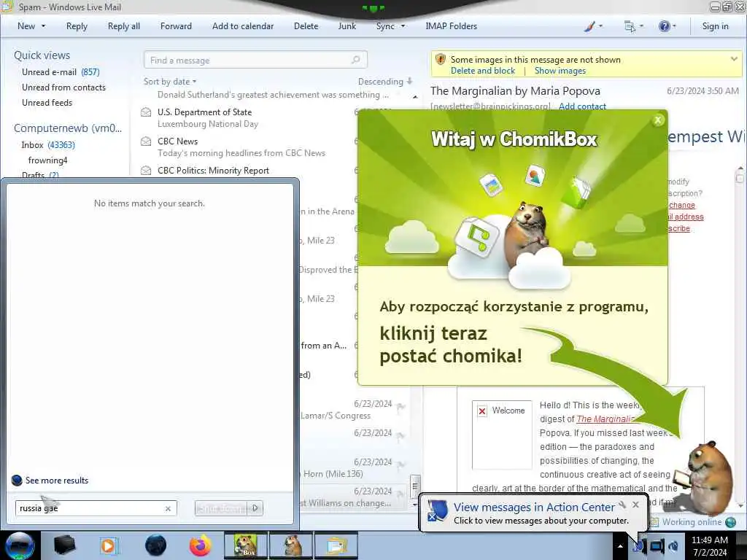Open the New message dropdown arrow

click(43, 26)
